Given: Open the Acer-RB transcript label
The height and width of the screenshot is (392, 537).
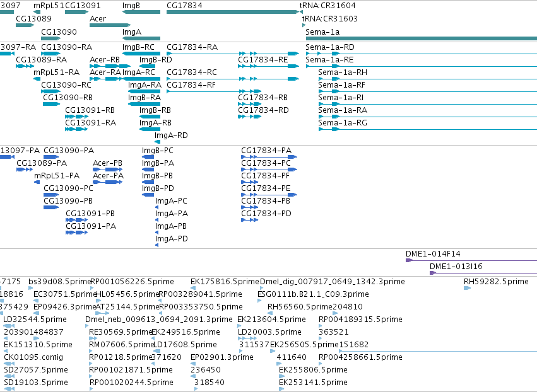Looking at the screenshot, I should 105,60.
